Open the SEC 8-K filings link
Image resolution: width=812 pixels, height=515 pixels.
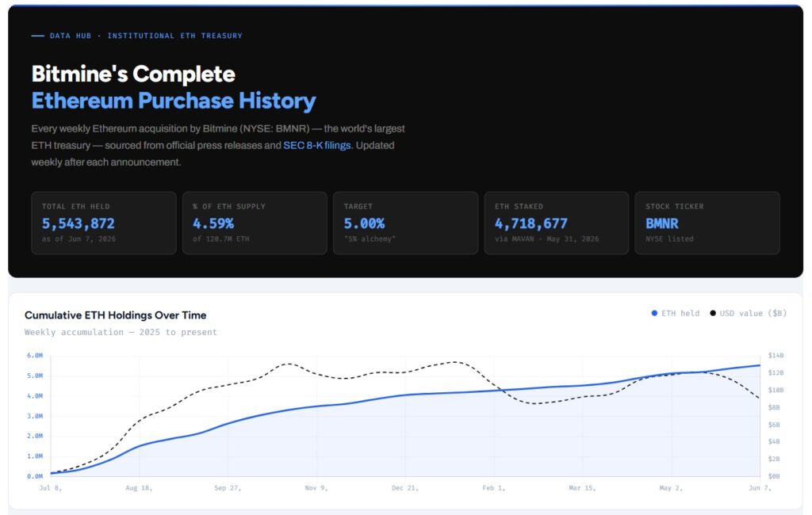[x=317, y=146]
